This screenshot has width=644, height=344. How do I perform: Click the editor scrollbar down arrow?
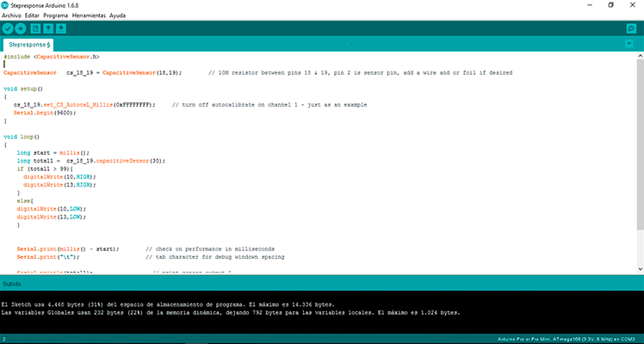[x=641, y=268]
